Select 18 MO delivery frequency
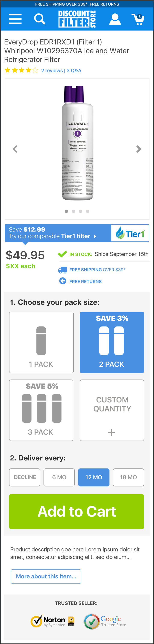Viewport: 154px width, 644px height. pyautogui.click(x=128, y=477)
